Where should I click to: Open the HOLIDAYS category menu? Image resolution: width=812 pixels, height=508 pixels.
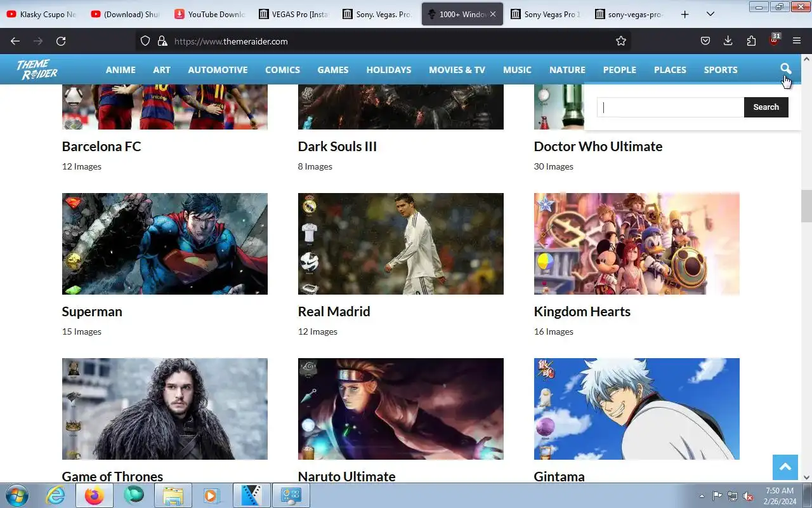pyautogui.click(x=389, y=70)
